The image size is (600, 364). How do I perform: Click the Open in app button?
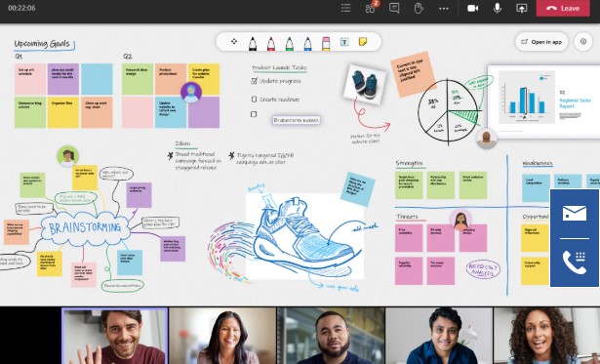(x=541, y=42)
